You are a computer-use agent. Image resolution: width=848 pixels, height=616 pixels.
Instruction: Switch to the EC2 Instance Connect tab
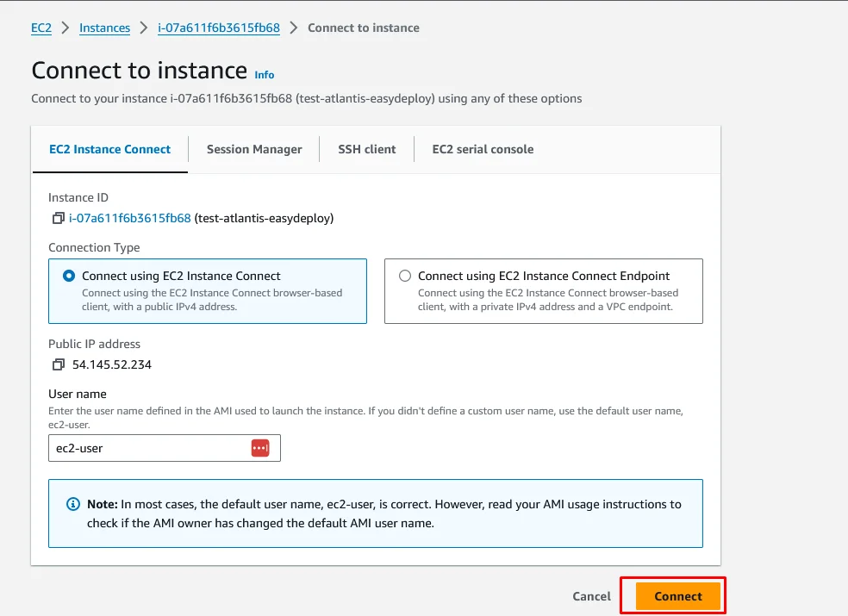tap(109, 149)
